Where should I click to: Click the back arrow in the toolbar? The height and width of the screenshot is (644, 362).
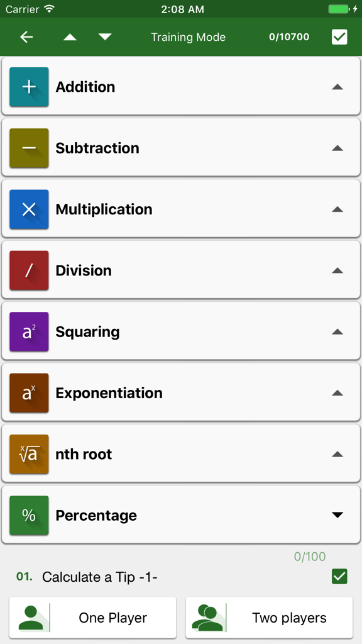tap(26, 37)
